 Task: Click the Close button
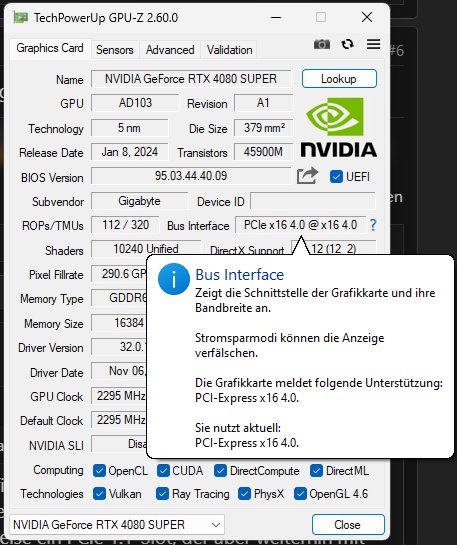(348, 524)
